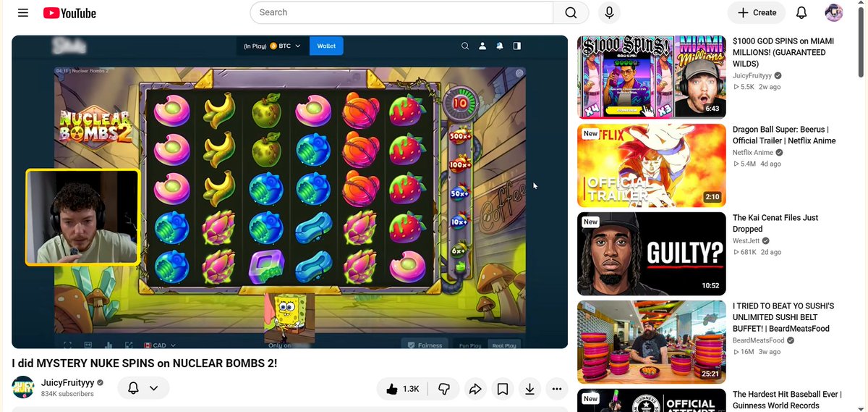Screen dimensions: 868x412
Task: Open the notifications bell in the header
Action: 801,12
